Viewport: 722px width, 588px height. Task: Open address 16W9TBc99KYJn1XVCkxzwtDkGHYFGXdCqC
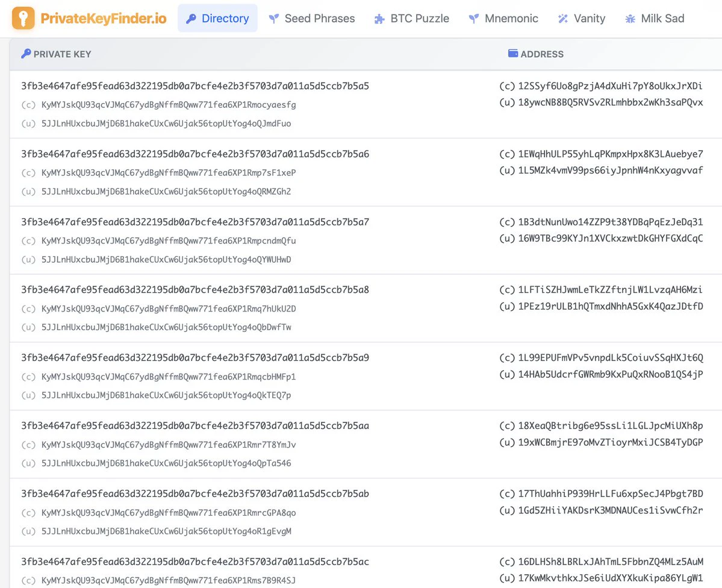coord(611,238)
